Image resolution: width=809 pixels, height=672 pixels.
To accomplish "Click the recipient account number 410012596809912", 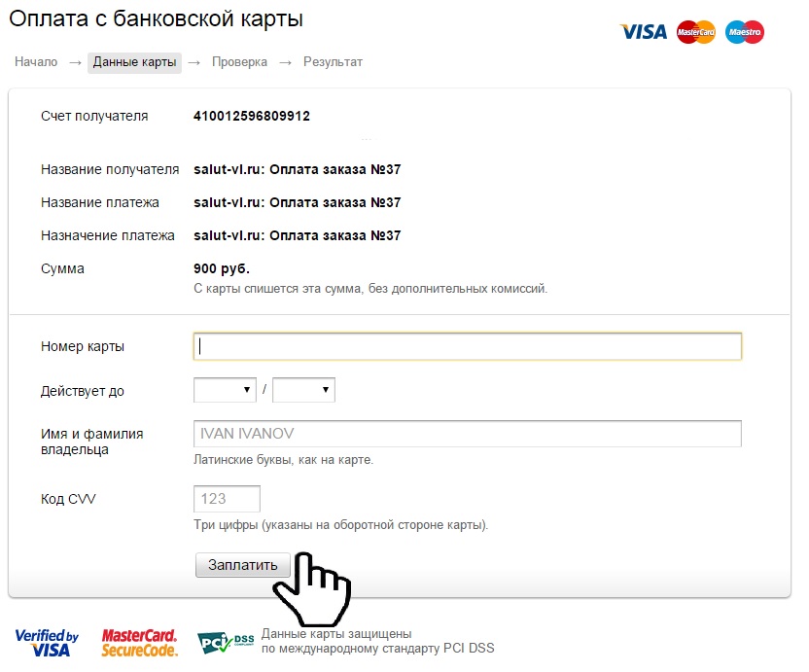I will 252,116.
